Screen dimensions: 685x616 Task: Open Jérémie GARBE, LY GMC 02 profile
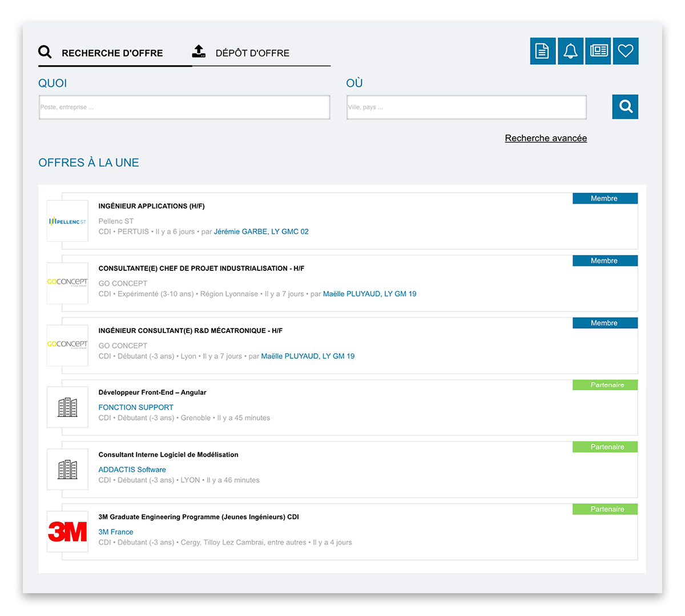click(x=261, y=232)
